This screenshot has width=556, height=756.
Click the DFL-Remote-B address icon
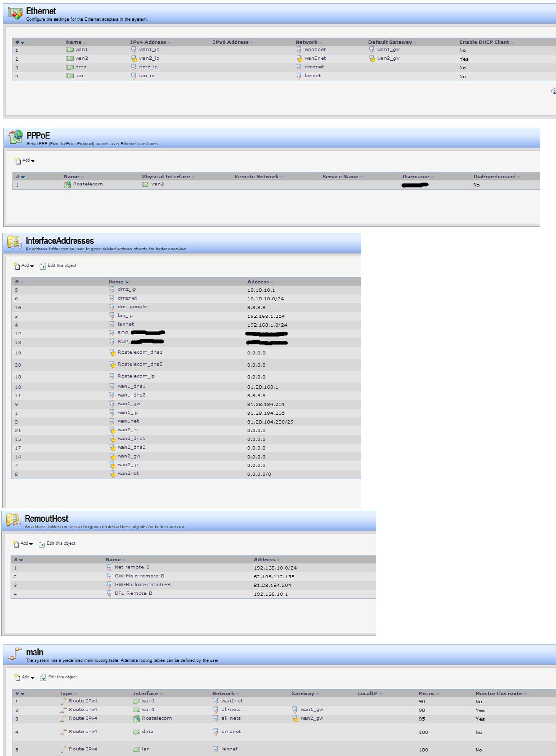coord(109,593)
